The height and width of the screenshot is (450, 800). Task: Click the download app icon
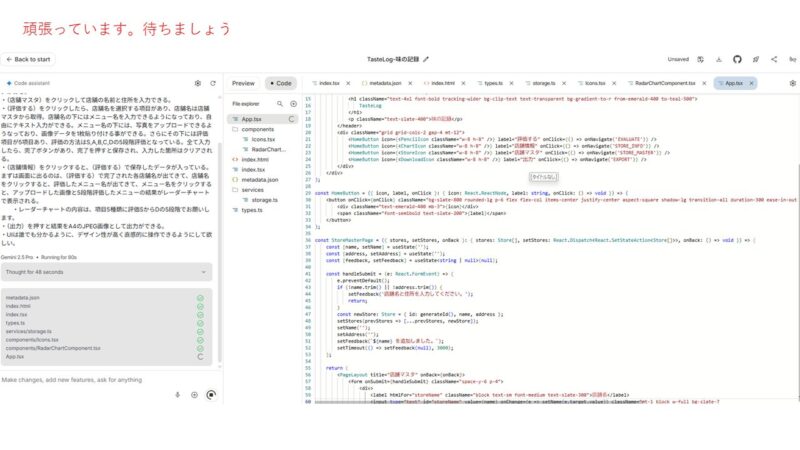coord(717,60)
